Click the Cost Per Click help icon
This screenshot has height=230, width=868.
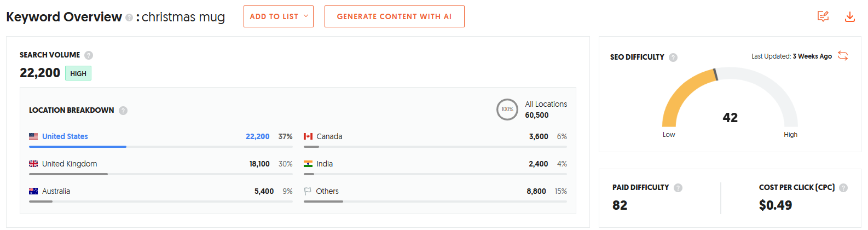pos(843,188)
